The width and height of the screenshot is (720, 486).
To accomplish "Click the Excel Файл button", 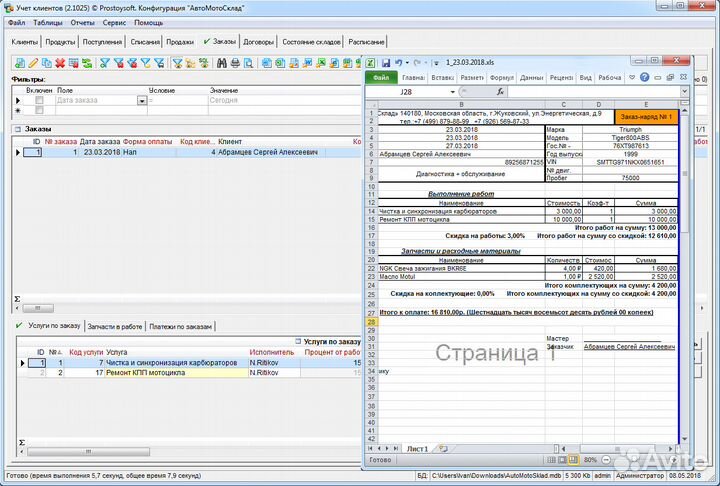I will (x=380, y=77).
